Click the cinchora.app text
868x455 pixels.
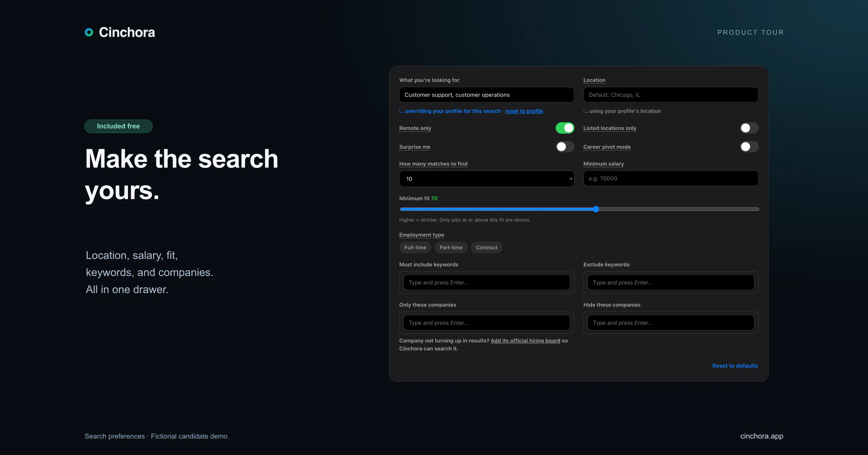point(761,436)
